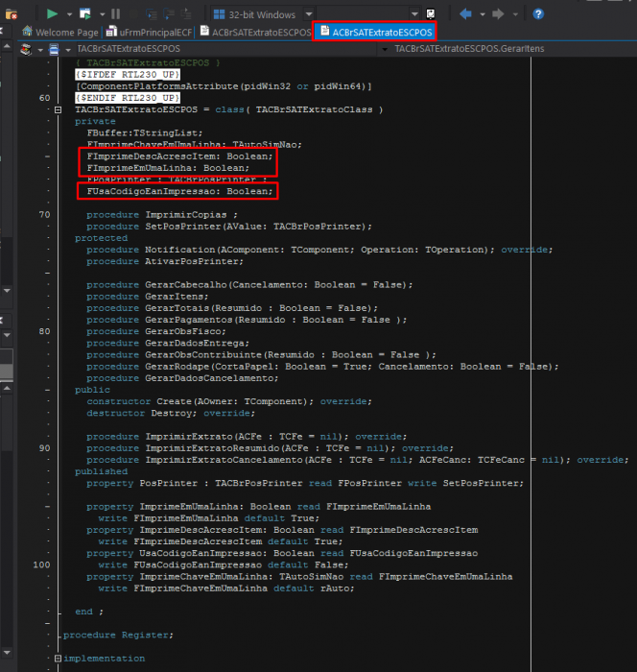
Task: Click the blue Back navigation arrow
Action: (x=465, y=14)
